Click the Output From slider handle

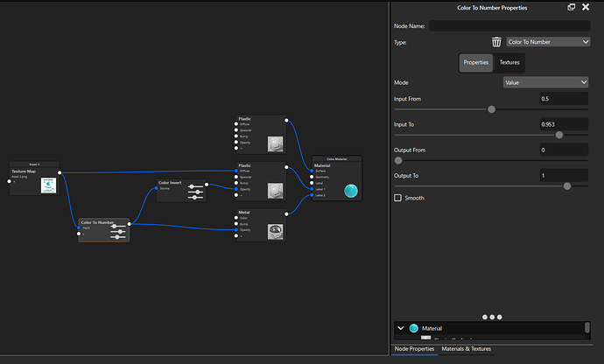[x=398, y=160]
